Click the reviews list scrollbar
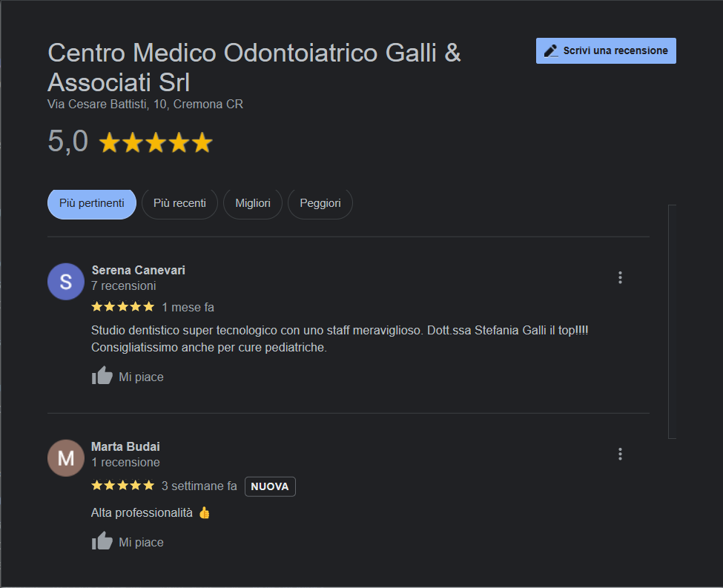This screenshot has width=723, height=588. [x=672, y=322]
